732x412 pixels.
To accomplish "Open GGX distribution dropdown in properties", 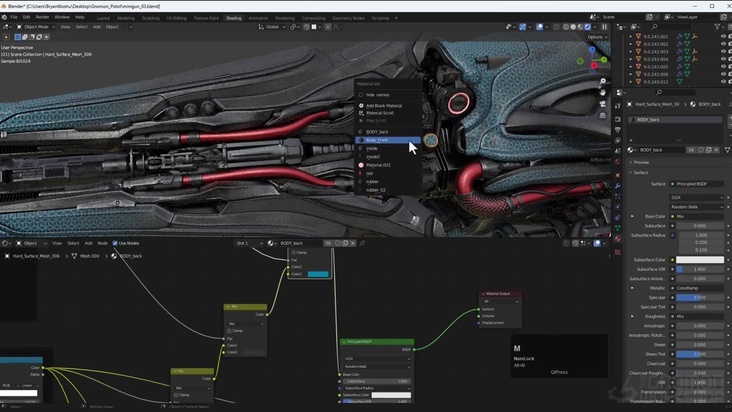I will 697,197.
